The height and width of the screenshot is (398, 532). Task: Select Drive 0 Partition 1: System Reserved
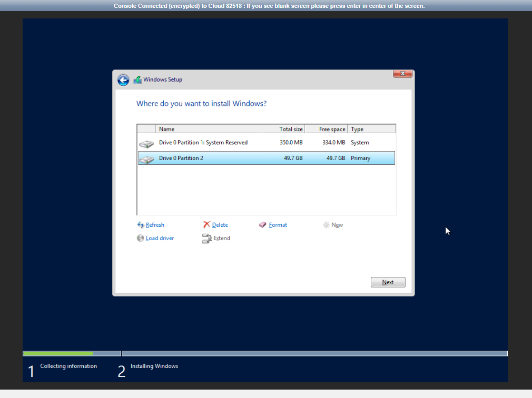coord(267,142)
